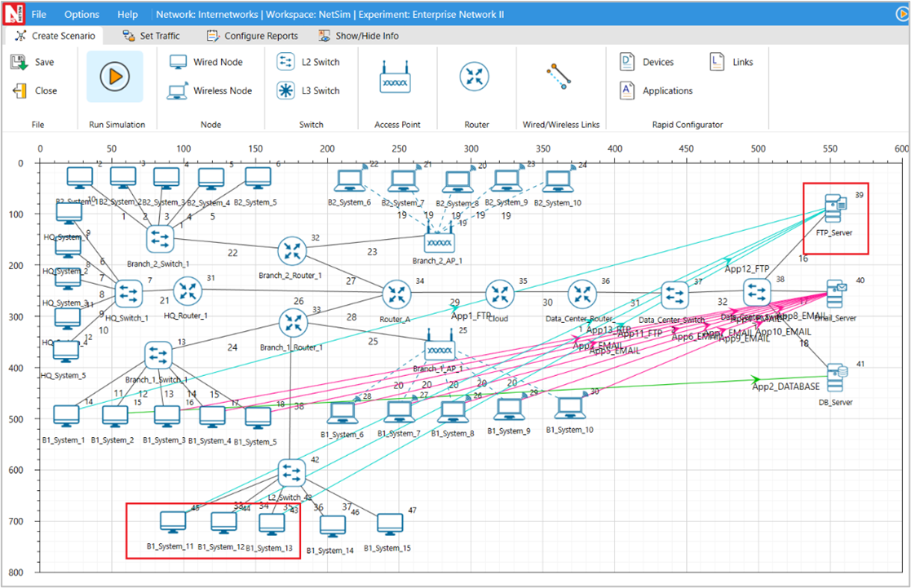Choose the Wired/Wireless Links tool

559,77
